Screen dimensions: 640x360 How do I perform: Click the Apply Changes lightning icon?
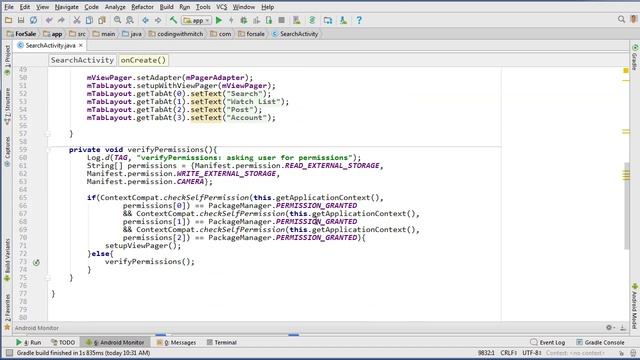pos(231,20)
